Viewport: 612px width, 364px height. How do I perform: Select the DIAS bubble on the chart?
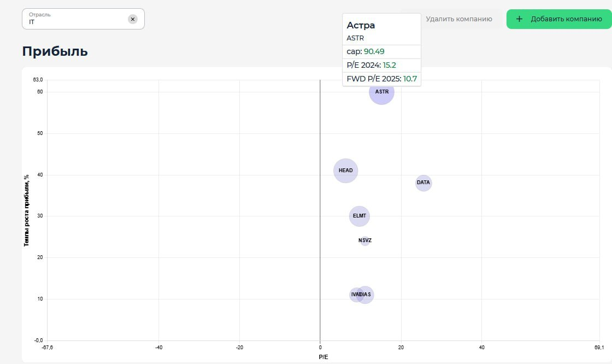[x=366, y=295]
